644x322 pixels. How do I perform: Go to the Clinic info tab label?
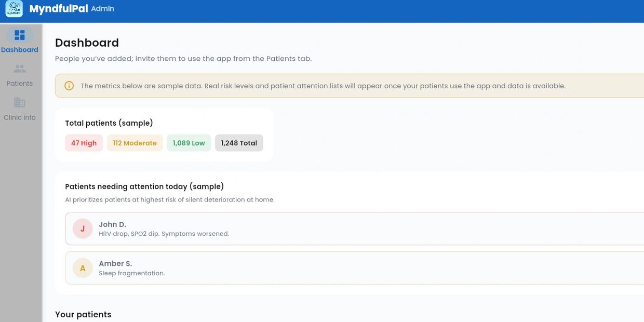pos(20,117)
